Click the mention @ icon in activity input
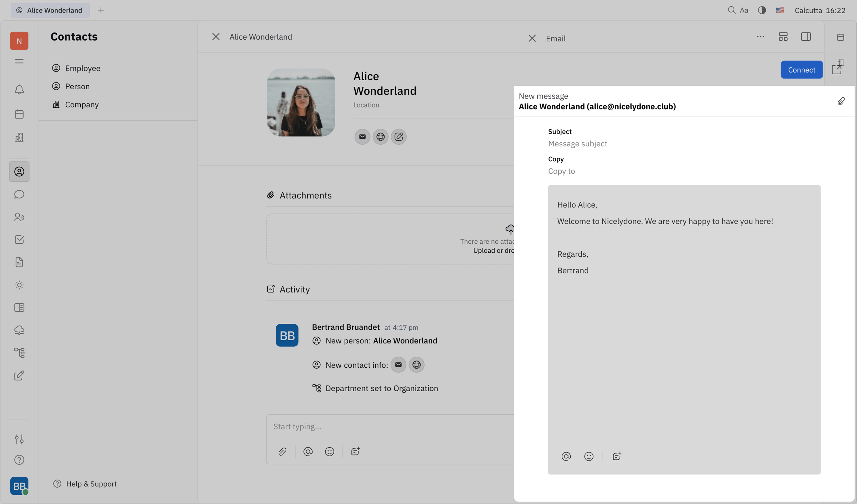 tap(308, 452)
